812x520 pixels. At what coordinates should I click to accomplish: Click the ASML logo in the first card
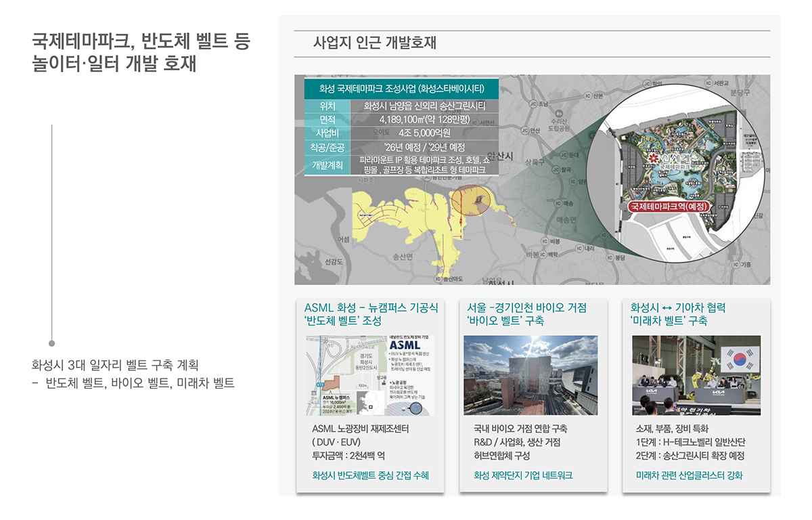coord(405,345)
